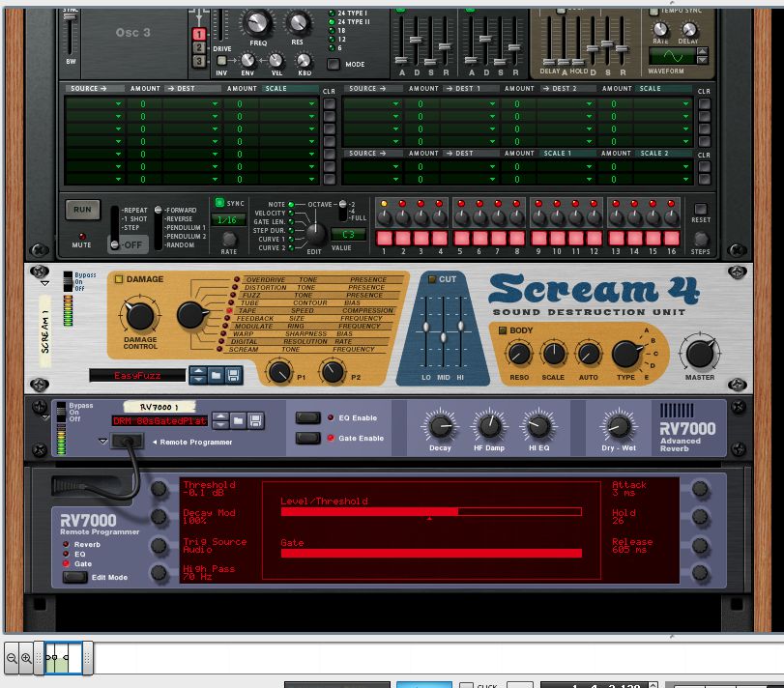The image size is (784, 688).
Task: Click the Body RESO knob
Action: tap(519, 354)
